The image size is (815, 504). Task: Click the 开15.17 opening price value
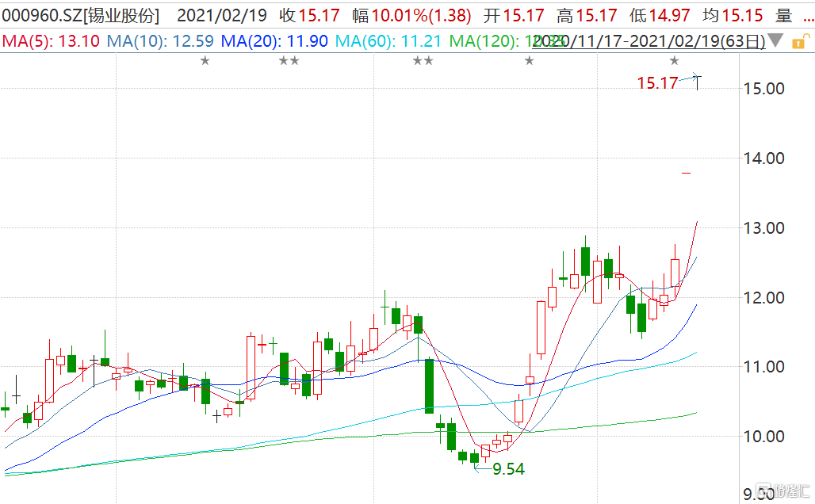tap(514, 16)
